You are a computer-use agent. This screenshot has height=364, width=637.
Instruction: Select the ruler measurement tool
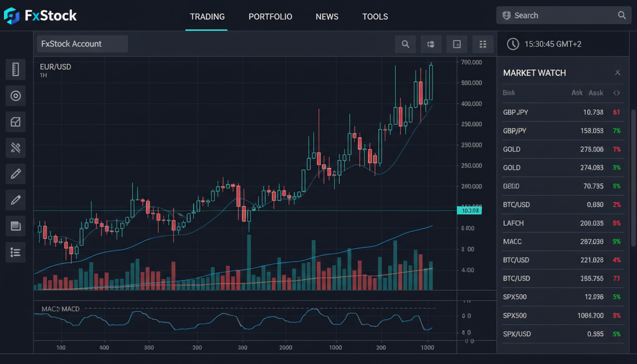pos(16,69)
